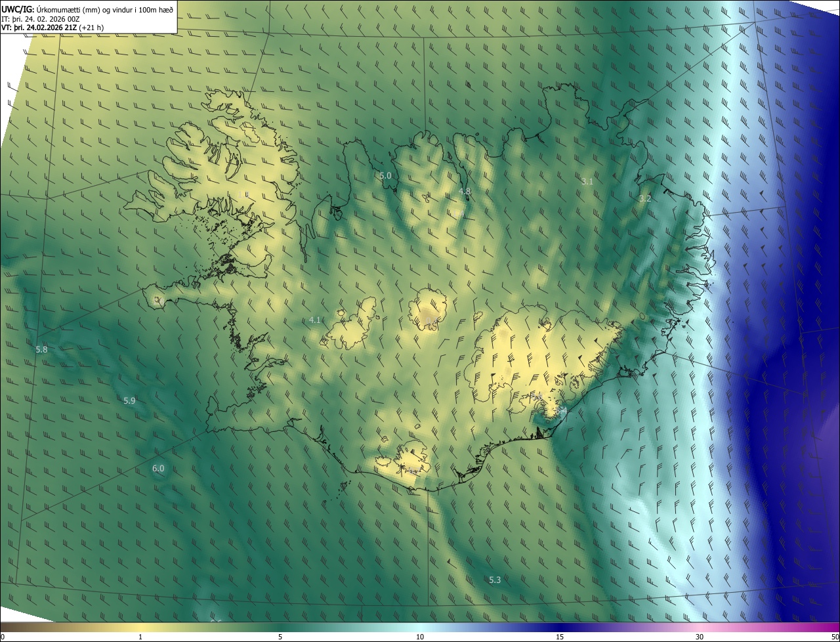Click the "5.8" value label over the ocean

(41, 349)
